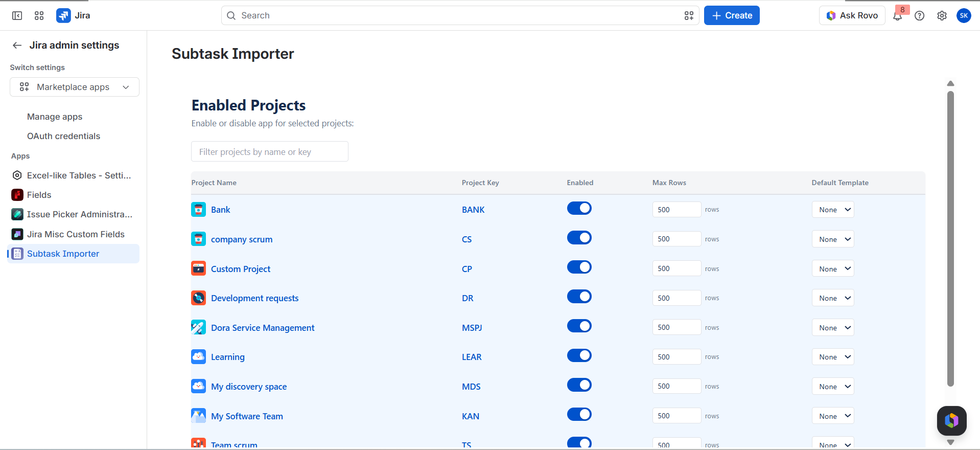Click the Development requests project icon

pos(198,298)
